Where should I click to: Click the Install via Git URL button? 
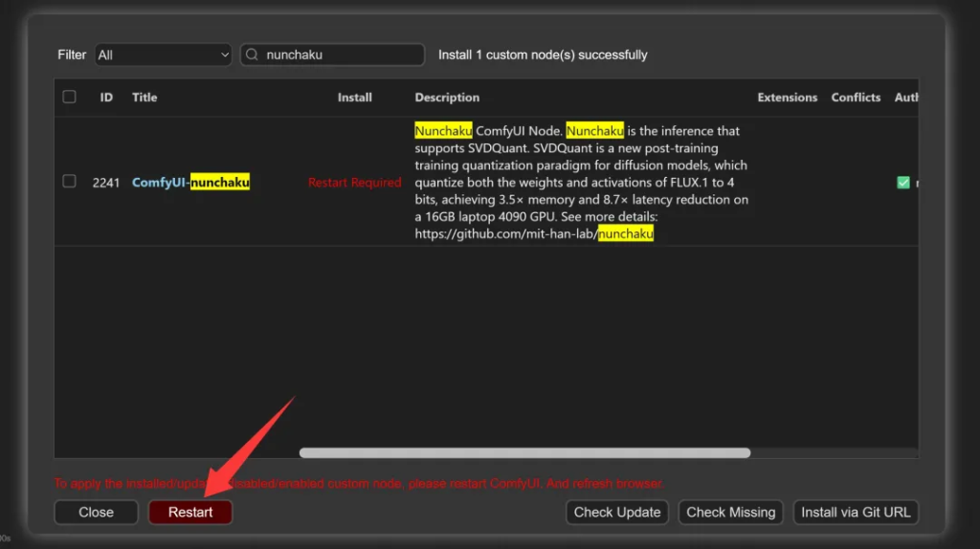pos(856,512)
